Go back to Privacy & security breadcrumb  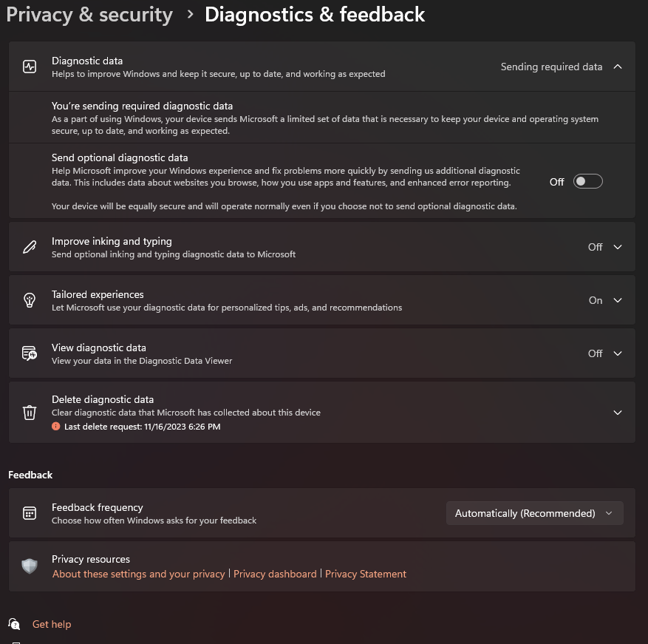click(89, 15)
